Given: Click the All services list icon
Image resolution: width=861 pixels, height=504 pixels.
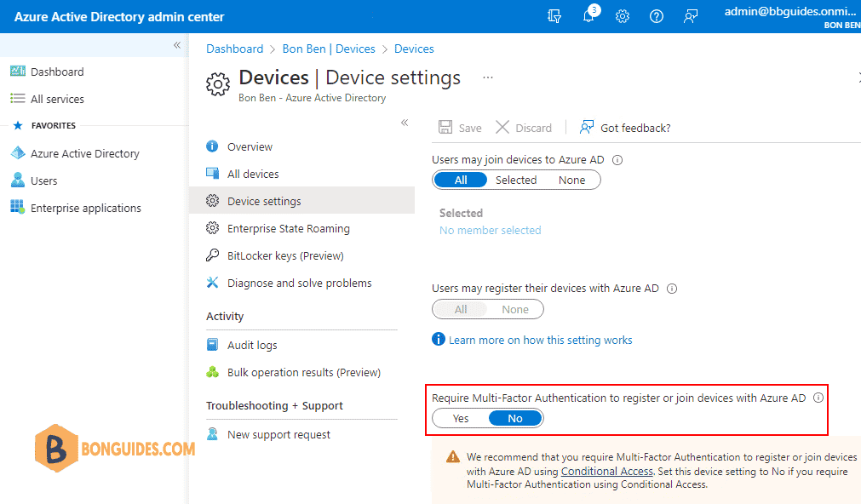Looking at the screenshot, I should click(x=18, y=98).
